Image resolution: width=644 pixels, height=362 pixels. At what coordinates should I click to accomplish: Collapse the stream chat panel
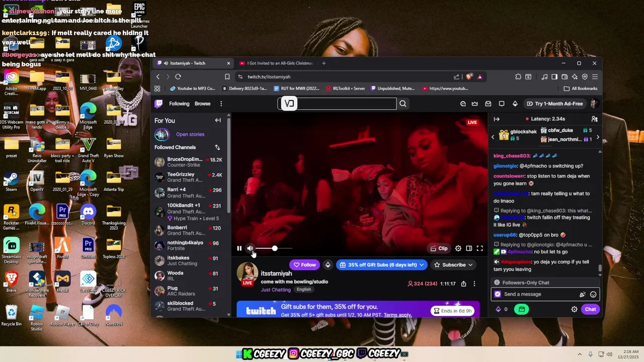pos(497,119)
